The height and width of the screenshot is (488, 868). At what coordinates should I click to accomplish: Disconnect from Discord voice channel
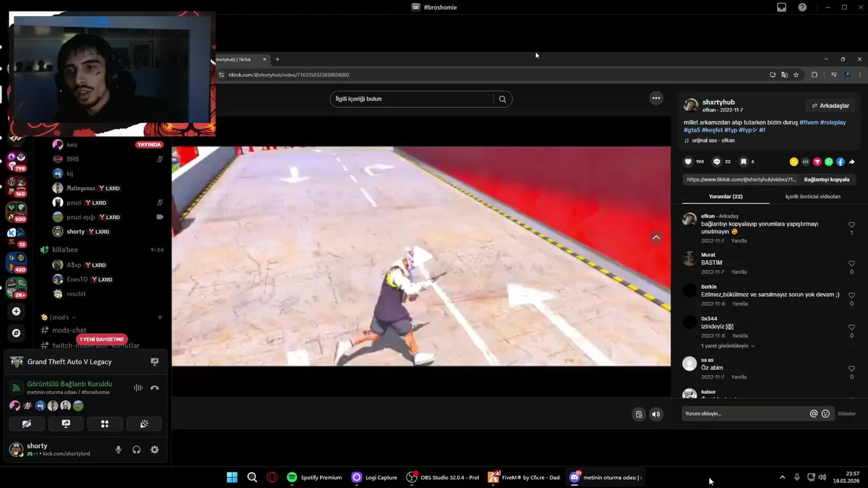tap(155, 388)
